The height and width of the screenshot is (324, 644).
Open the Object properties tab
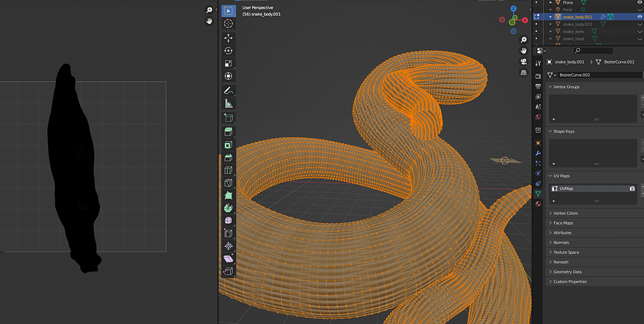coord(538,143)
